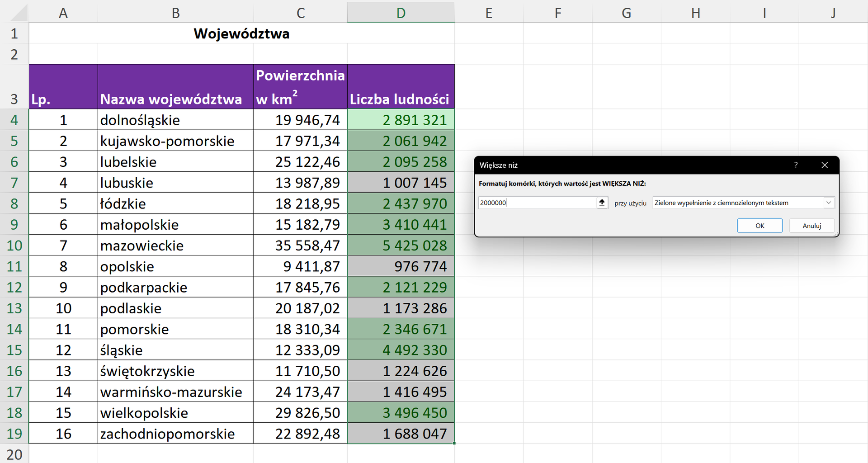This screenshot has width=868, height=463.
Task: Click column H header
Action: 695,13
